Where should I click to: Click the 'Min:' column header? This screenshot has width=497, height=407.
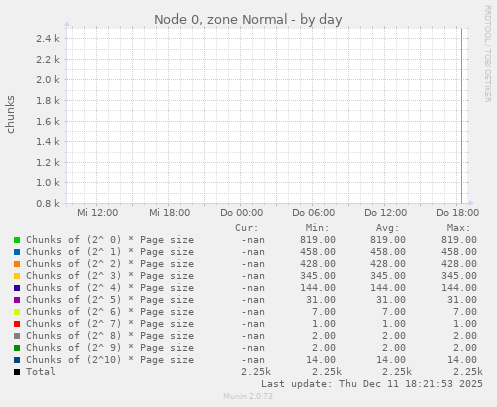pos(317,228)
